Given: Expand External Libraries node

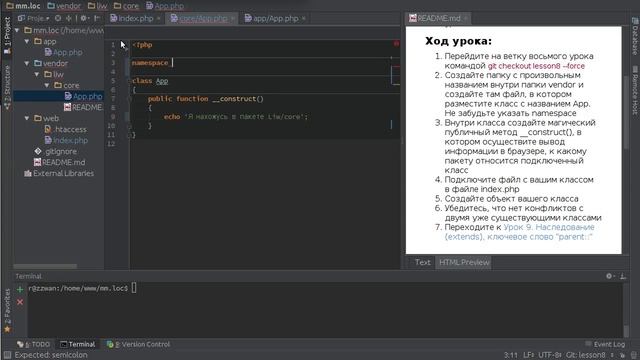Looking at the screenshot, I should point(59,173).
